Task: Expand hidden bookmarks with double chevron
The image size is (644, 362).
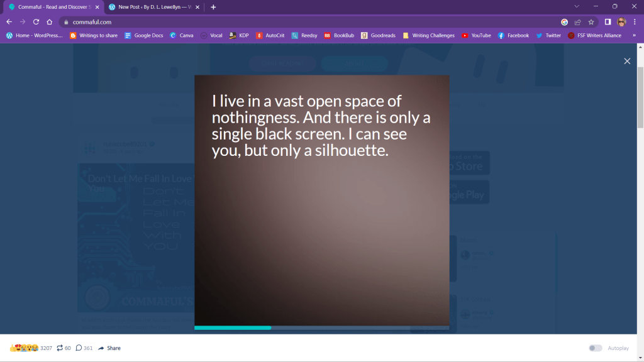Action: point(635,35)
